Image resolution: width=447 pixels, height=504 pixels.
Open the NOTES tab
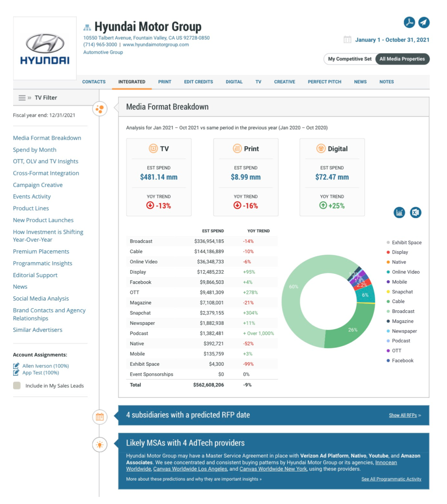[386, 82]
